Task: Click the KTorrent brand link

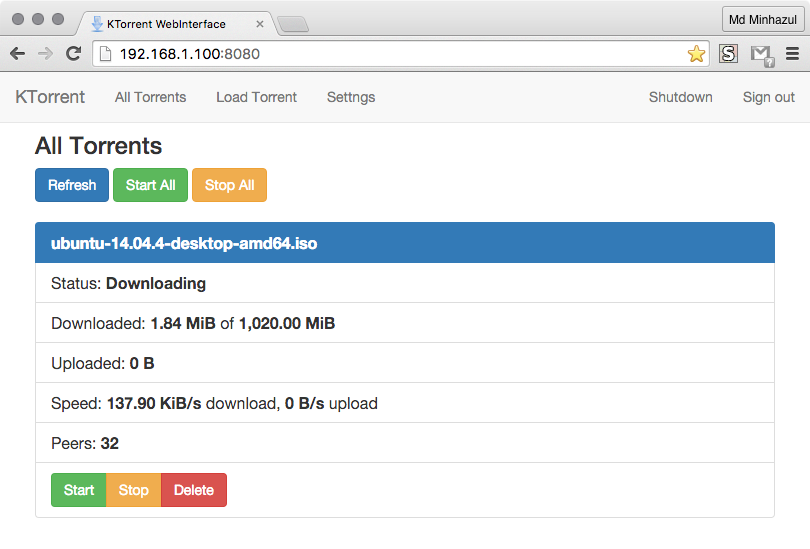Action: [x=50, y=97]
